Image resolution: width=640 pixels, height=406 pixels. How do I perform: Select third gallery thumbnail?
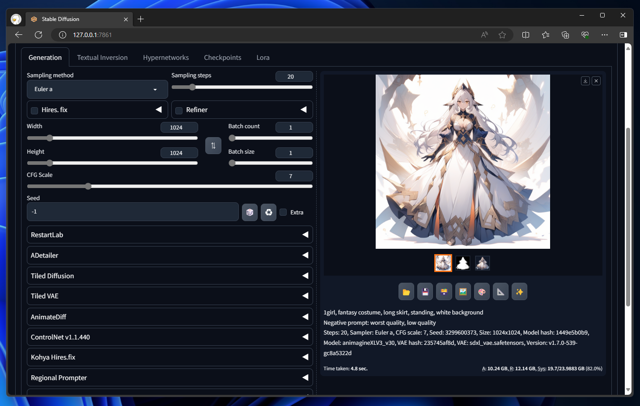pyautogui.click(x=482, y=263)
